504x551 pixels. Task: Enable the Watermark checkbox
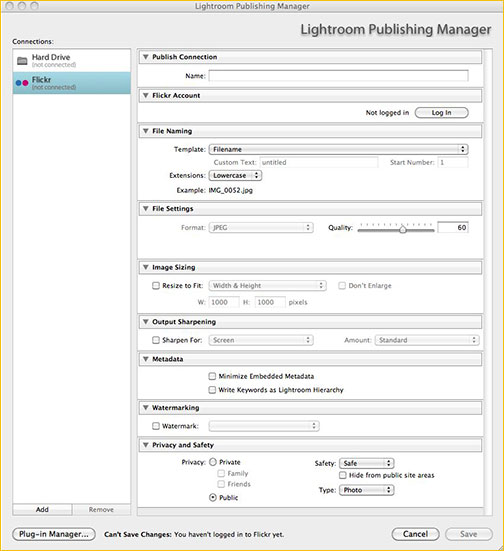pyautogui.click(x=156, y=426)
